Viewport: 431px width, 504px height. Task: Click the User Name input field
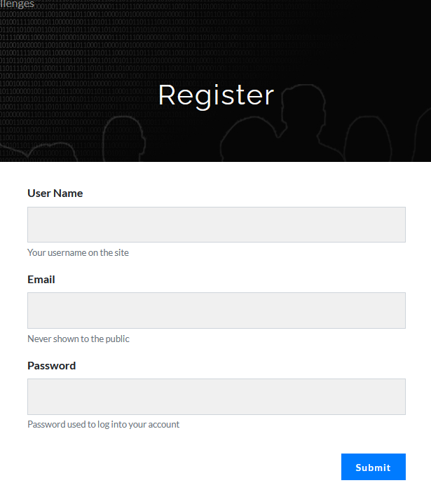tap(217, 224)
